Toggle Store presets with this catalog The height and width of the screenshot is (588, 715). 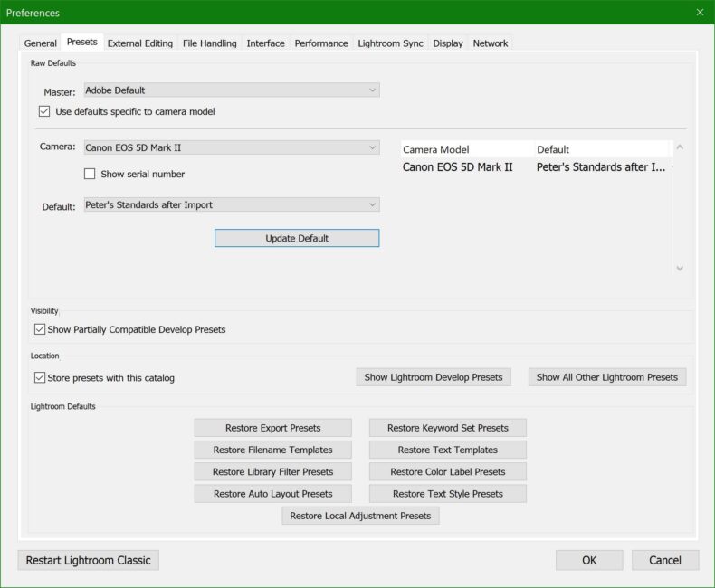click(40, 378)
